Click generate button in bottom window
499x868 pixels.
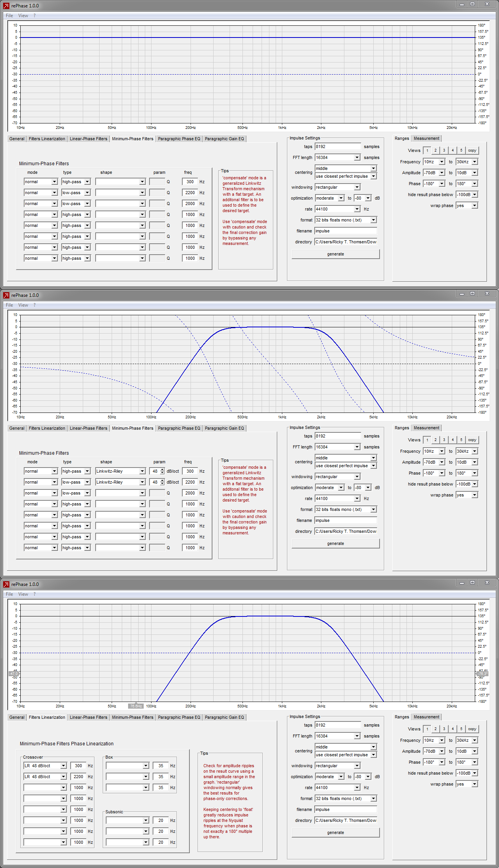(335, 832)
